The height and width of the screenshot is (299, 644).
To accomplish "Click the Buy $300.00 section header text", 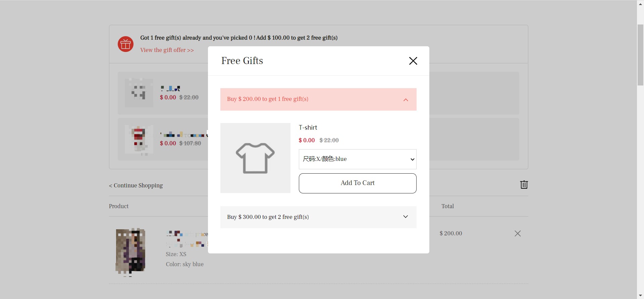I will coord(268,217).
